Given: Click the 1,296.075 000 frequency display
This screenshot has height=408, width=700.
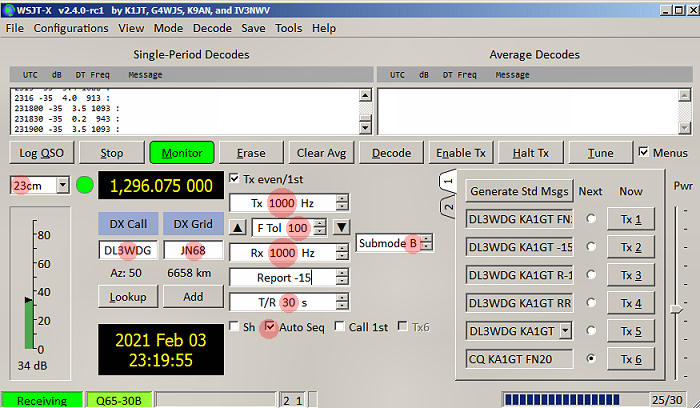Looking at the screenshot, I should [161, 185].
